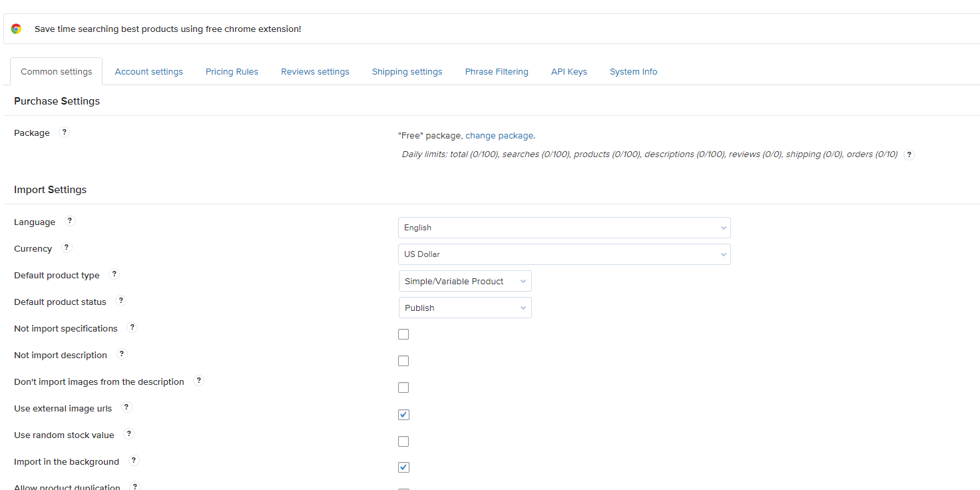The height and width of the screenshot is (490, 980).
Task: Check Don't import images from the description
Action: (x=403, y=387)
